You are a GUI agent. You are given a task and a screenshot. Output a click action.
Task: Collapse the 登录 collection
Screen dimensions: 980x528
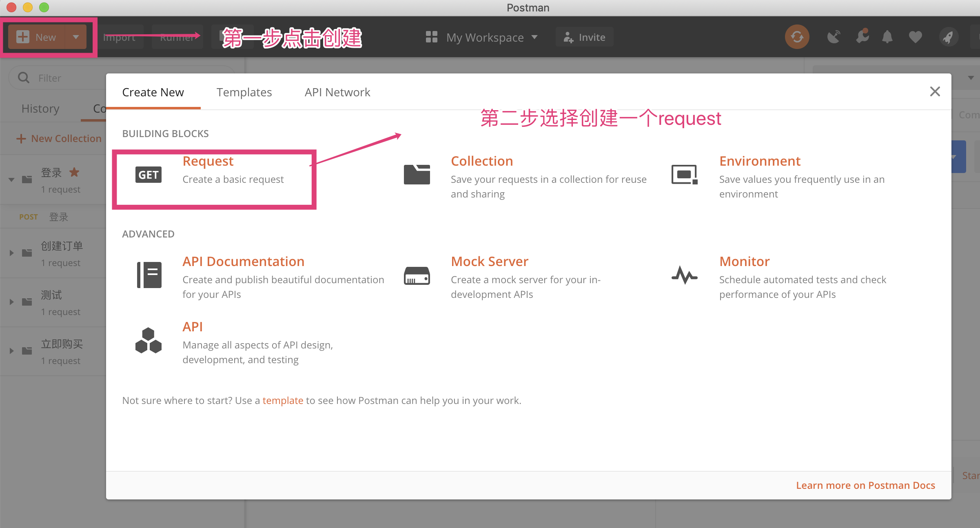[x=11, y=180]
